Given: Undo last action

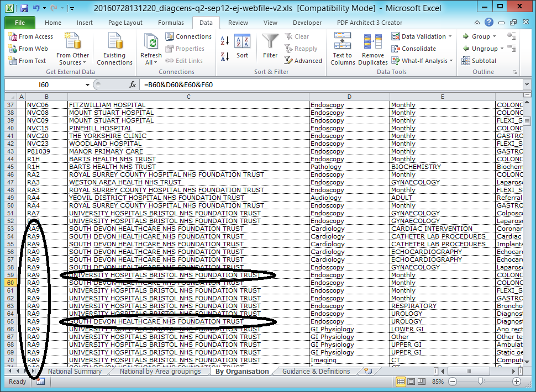Looking at the screenshot, I should pos(36,8).
